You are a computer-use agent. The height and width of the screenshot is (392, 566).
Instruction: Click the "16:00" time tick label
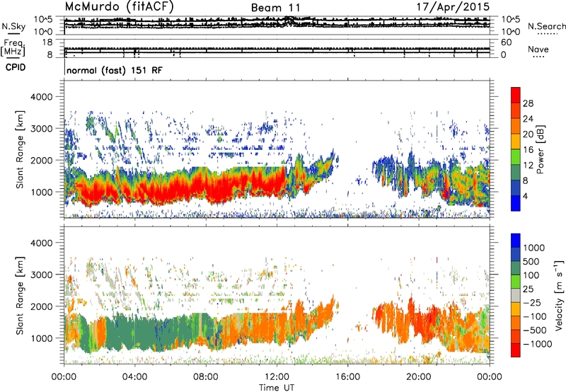[x=347, y=377]
